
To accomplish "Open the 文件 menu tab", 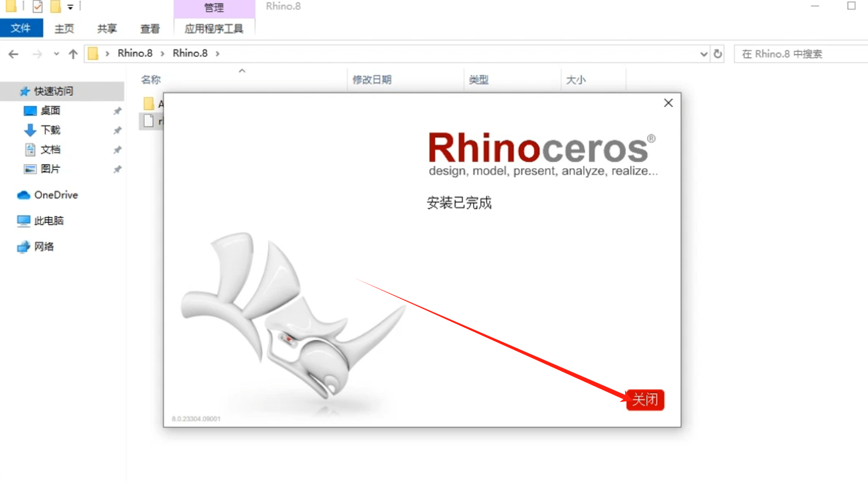I will tap(21, 28).
